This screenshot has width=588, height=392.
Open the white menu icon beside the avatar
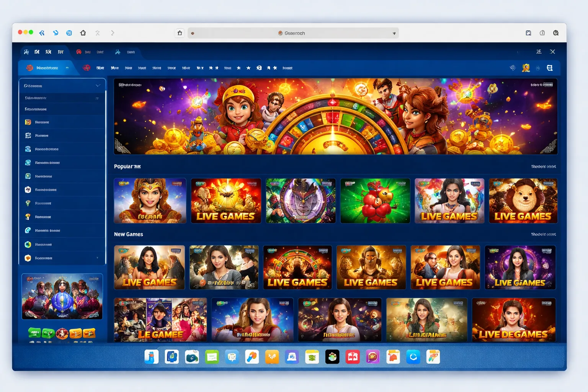pos(550,68)
